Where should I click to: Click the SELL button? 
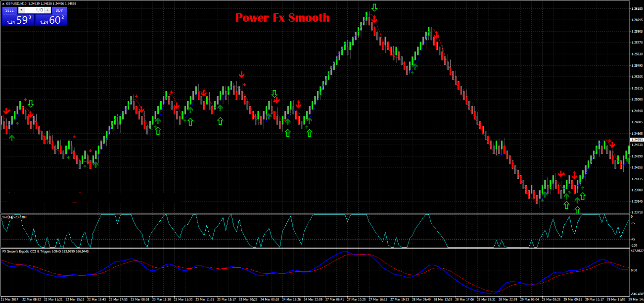tap(9, 10)
